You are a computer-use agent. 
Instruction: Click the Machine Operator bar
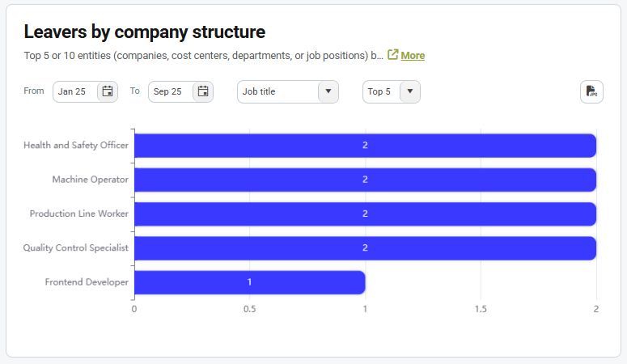pyautogui.click(x=365, y=180)
